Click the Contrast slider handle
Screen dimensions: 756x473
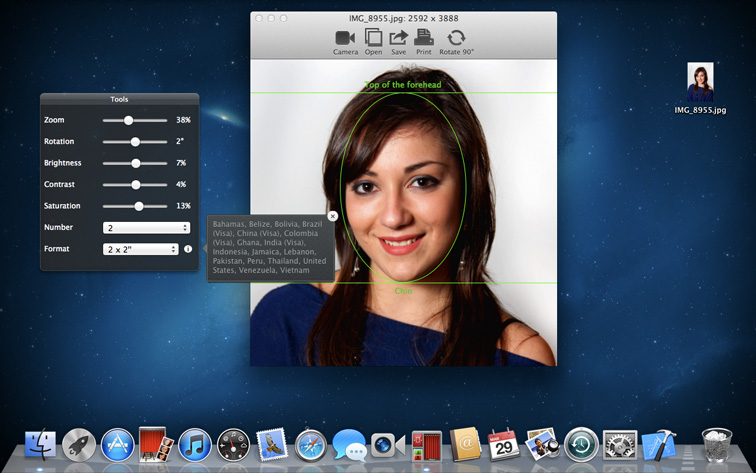[x=136, y=185]
